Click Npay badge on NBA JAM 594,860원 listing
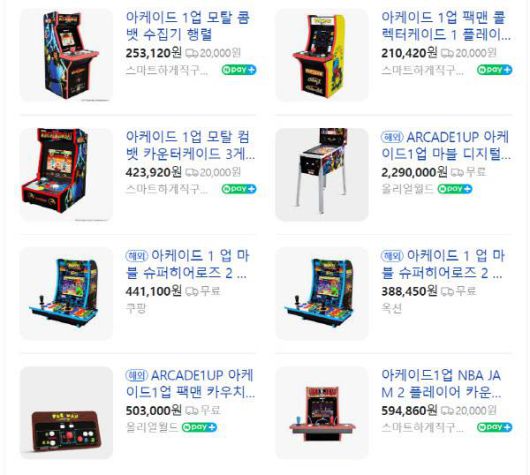 click(495, 427)
